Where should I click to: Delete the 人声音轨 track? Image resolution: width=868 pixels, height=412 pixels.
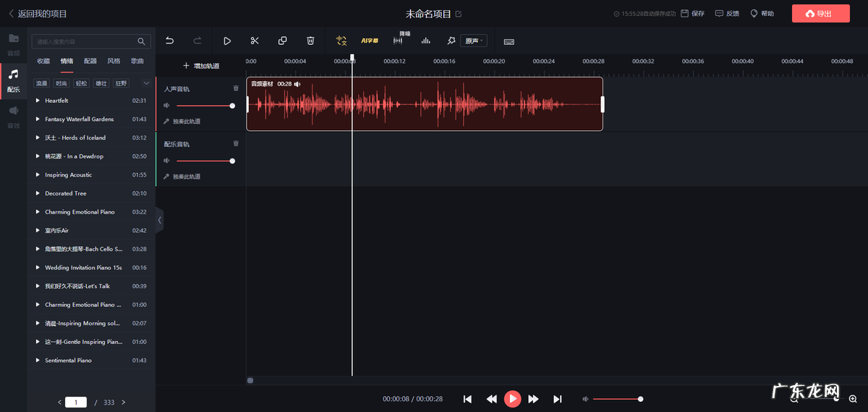235,88
